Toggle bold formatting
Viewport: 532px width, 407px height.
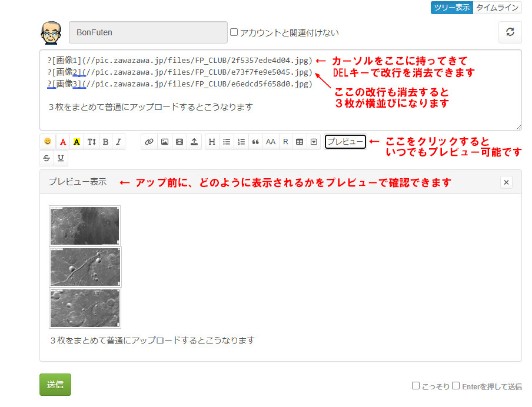105,142
